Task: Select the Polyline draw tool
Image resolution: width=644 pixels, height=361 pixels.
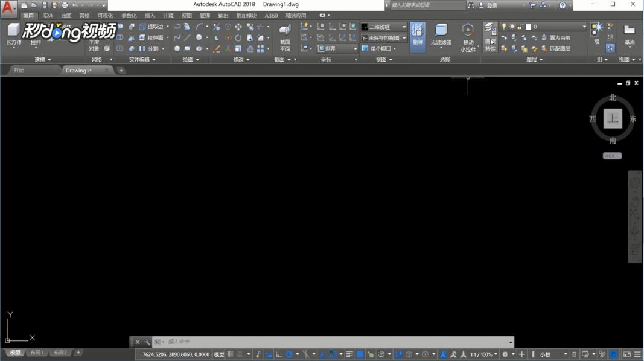Action: 177,27
